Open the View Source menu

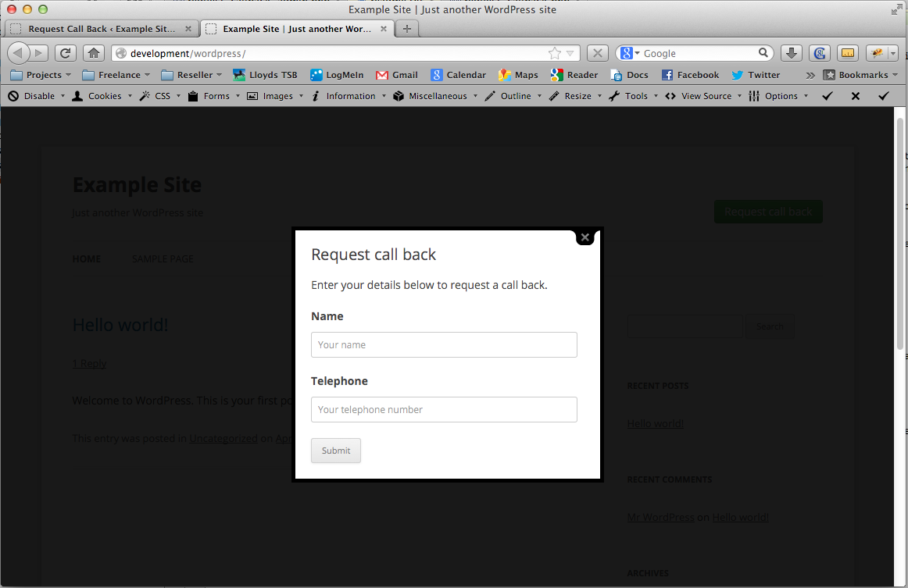(x=703, y=96)
